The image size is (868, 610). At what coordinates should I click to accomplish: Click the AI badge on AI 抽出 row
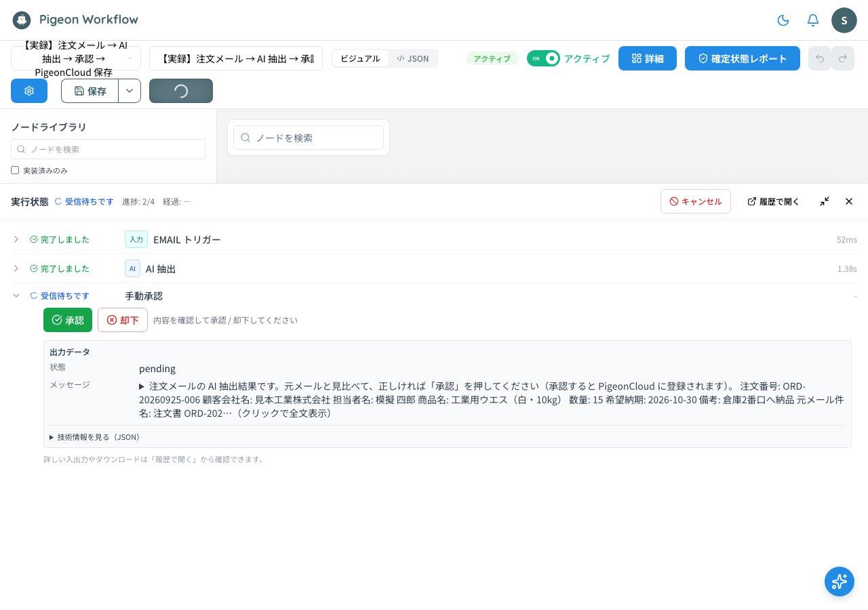[132, 268]
